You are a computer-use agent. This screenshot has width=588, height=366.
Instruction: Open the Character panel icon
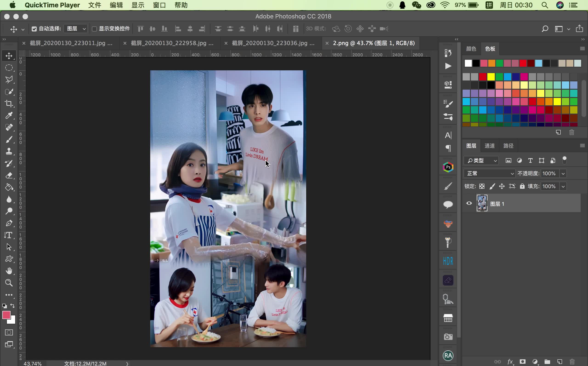coord(448,135)
